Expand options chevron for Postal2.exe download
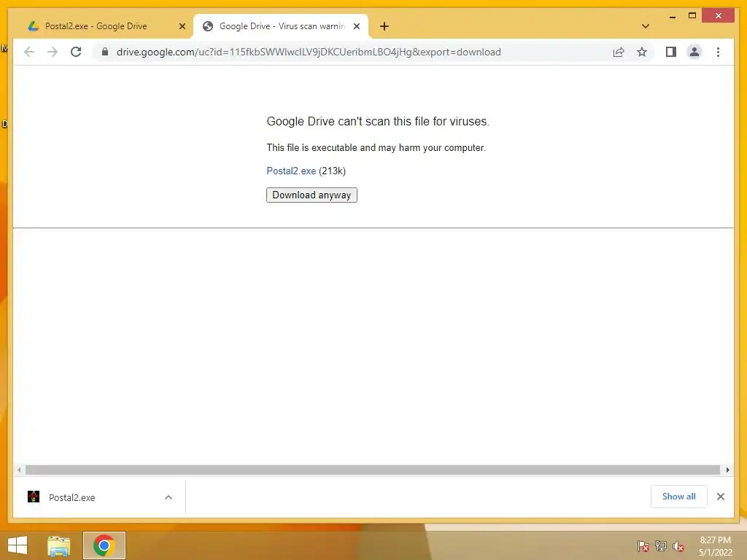This screenshot has height=560, width=747. (x=169, y=497)
